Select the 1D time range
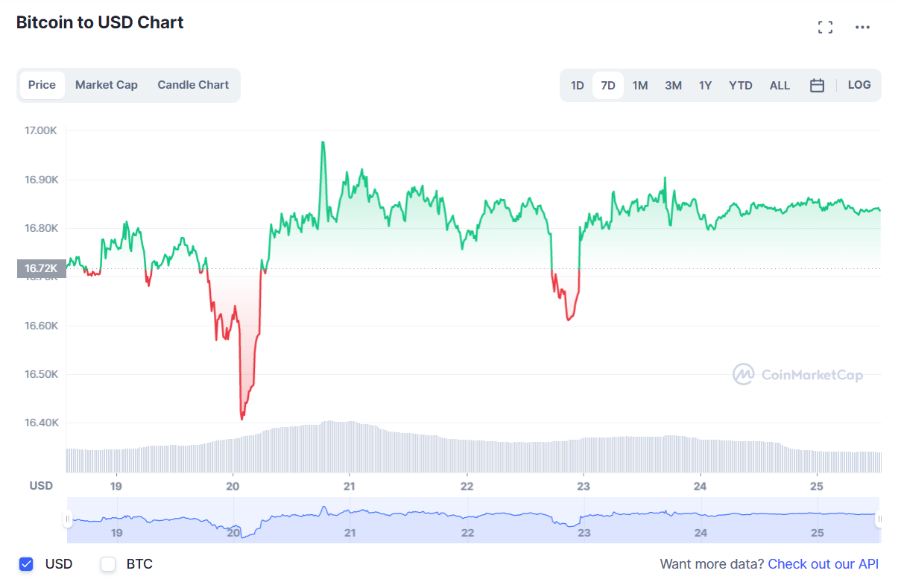The width and height of the screenshot is (901, 588). coord(577,85)
